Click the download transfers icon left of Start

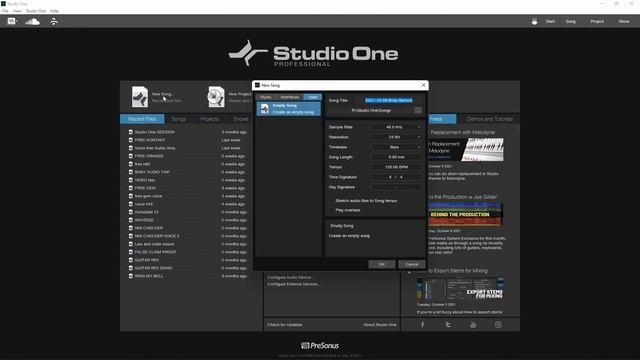pos(534,22)
